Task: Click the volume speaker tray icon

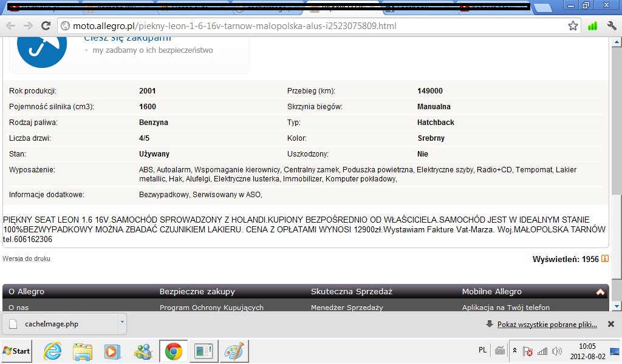Action: [x=557, y=351]
